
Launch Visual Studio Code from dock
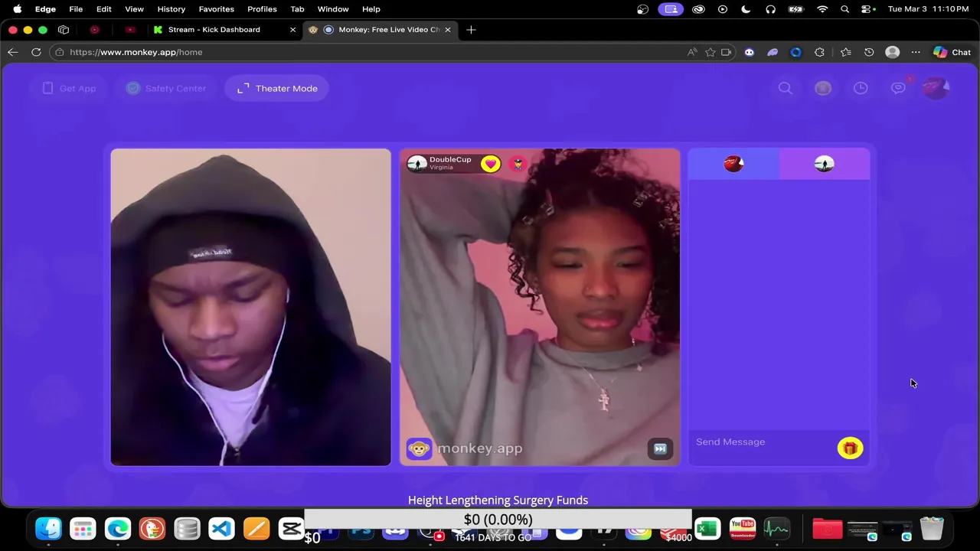pyautogui.click(x=221, y=529)
